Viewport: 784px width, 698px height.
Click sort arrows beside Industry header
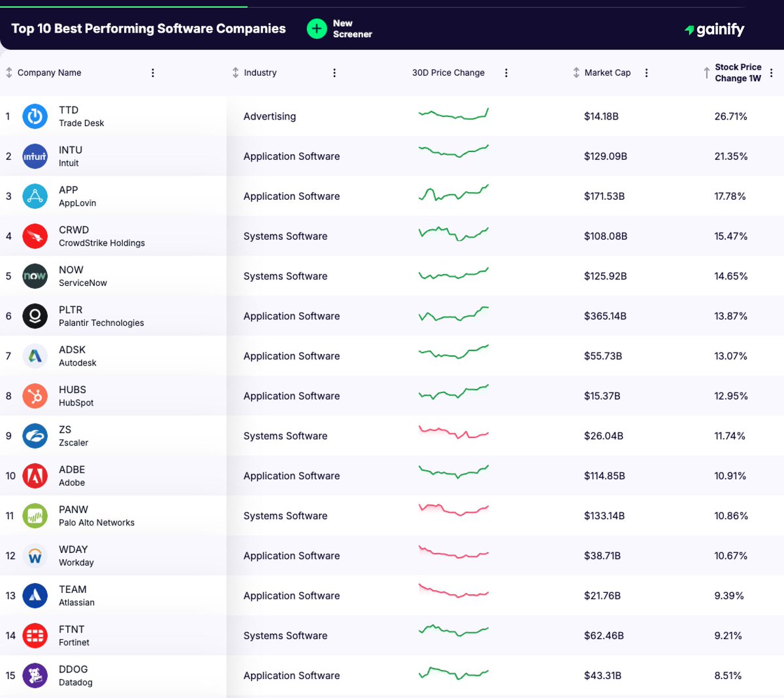[x=236, y=72]
